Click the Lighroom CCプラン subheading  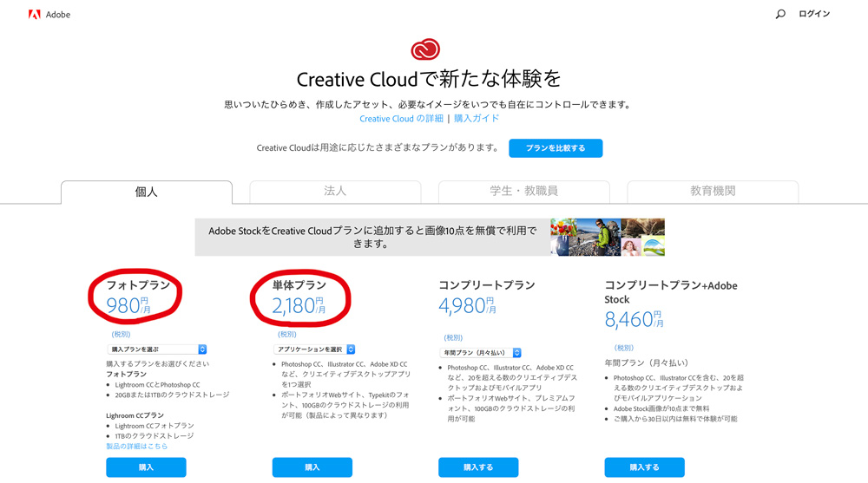[x=135, y=415]
